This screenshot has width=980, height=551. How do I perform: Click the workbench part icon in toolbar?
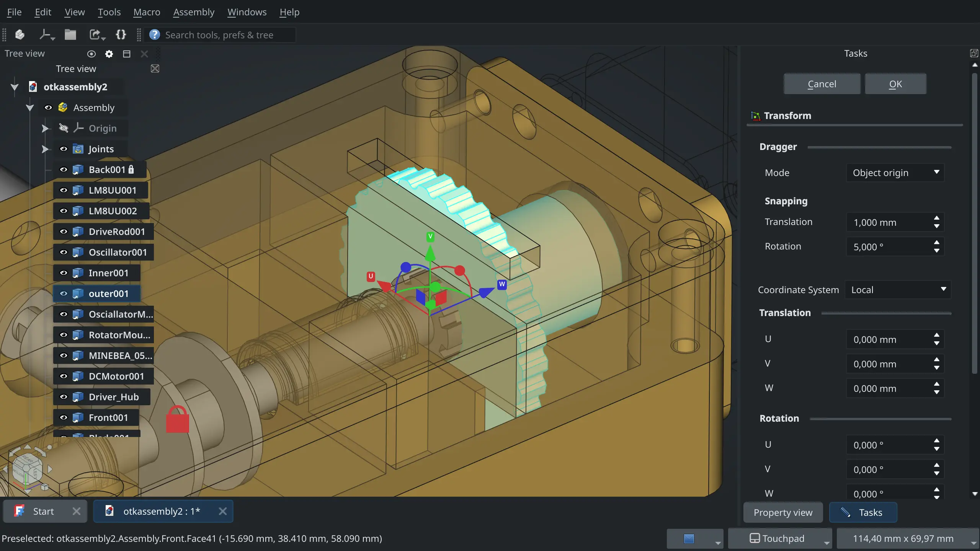pos(20,35)
